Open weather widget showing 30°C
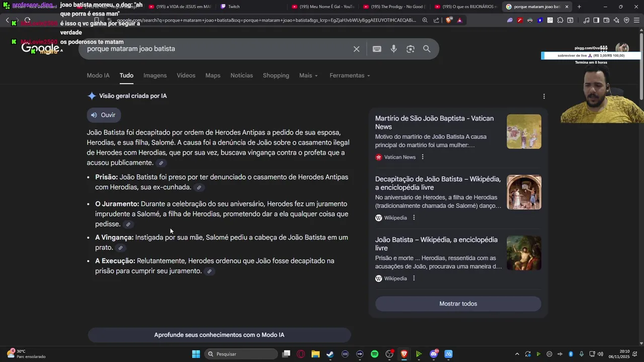 [26, 354]
